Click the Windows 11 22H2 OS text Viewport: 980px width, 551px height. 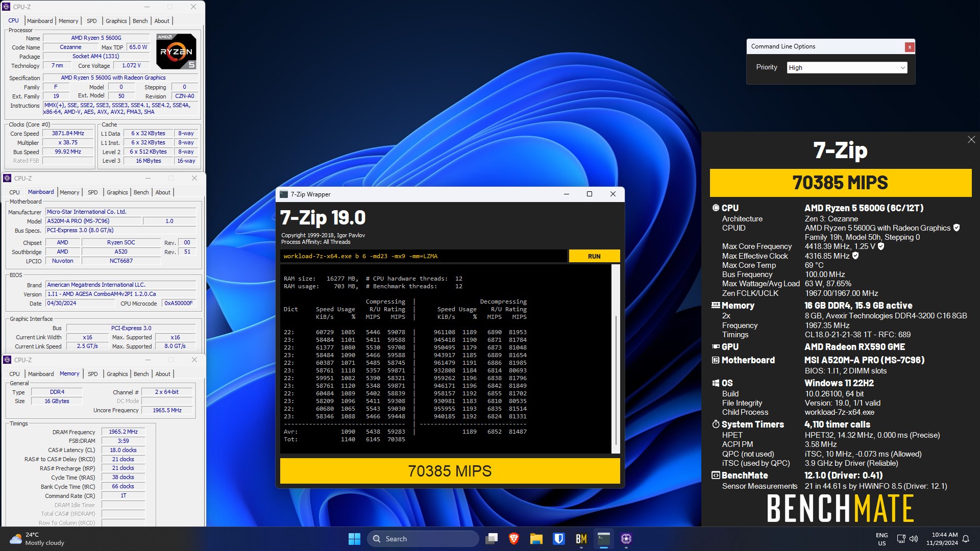pos(839,383)
